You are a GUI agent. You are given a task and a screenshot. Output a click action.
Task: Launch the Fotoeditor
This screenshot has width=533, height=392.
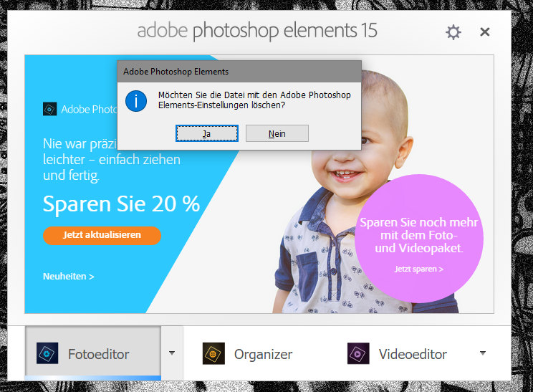click(x=93, y=353)
